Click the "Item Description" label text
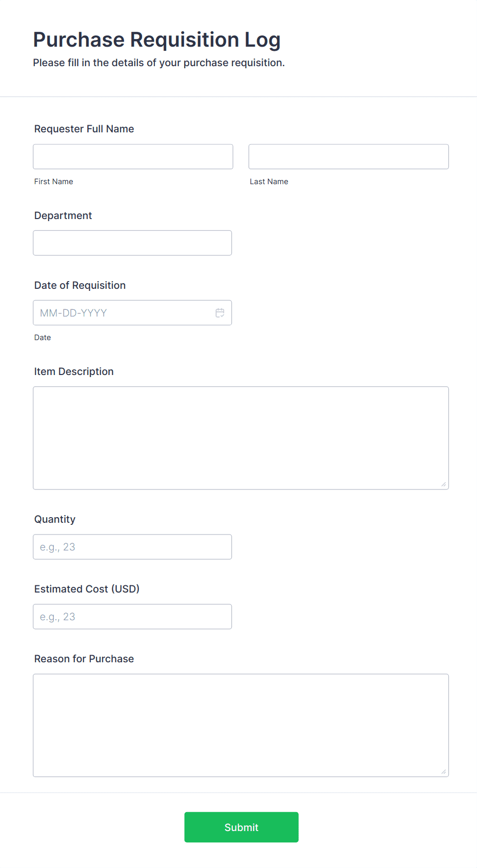 click(74, 371)
